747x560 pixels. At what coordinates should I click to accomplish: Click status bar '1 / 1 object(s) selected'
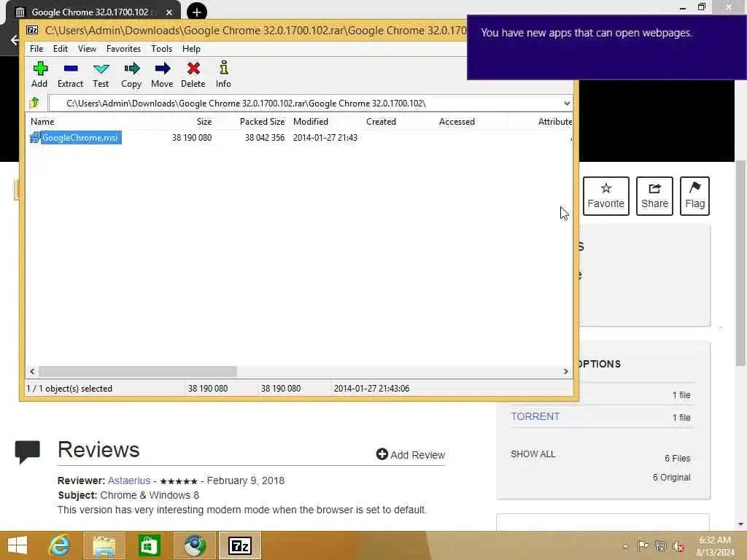click(x=69, y=389)
